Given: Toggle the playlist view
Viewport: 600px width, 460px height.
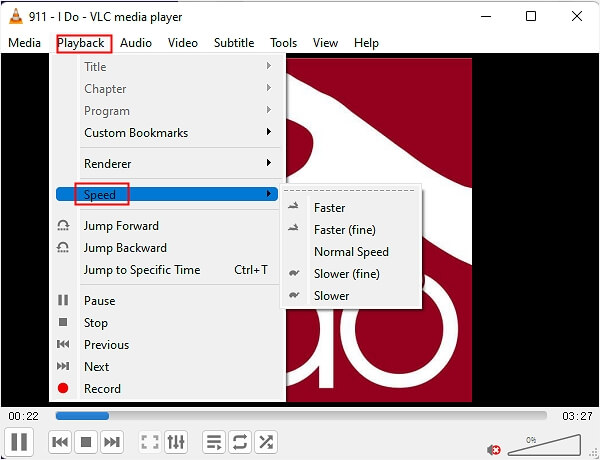Looking at the screenshot, I should click(x=214, y=442).
